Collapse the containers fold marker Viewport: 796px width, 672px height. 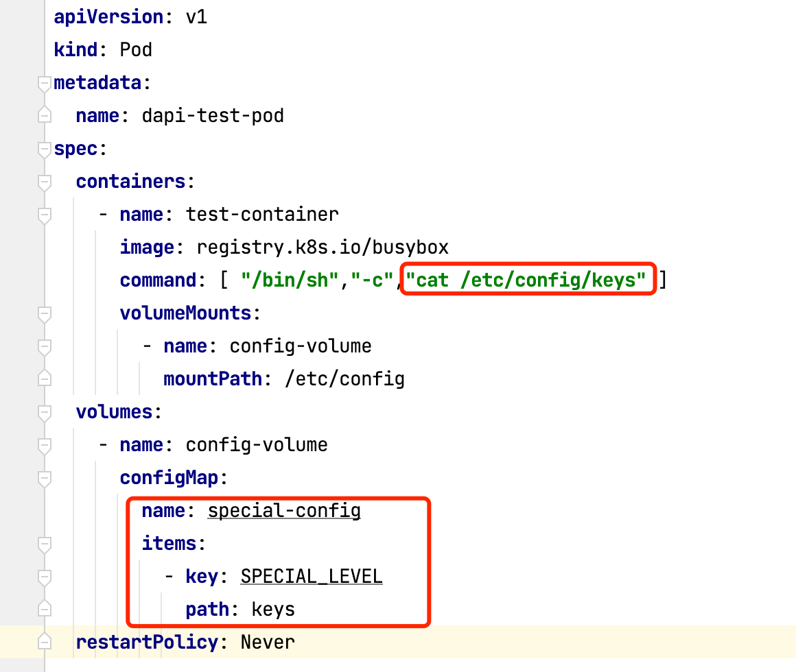pos(45,182)
